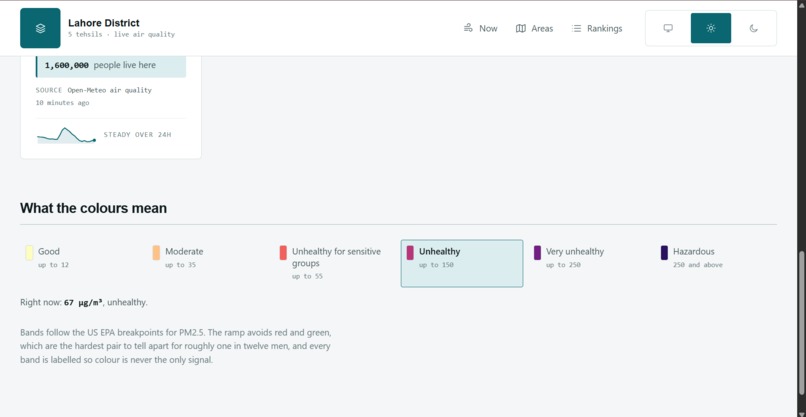Click the purple Very unhealthy swatch
The image size is (806, 417).
coord(537,252)
